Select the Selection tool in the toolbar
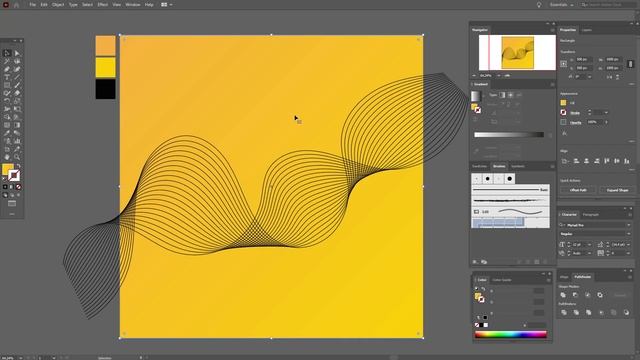Screen dimensions: 640x360 (7, 53)
